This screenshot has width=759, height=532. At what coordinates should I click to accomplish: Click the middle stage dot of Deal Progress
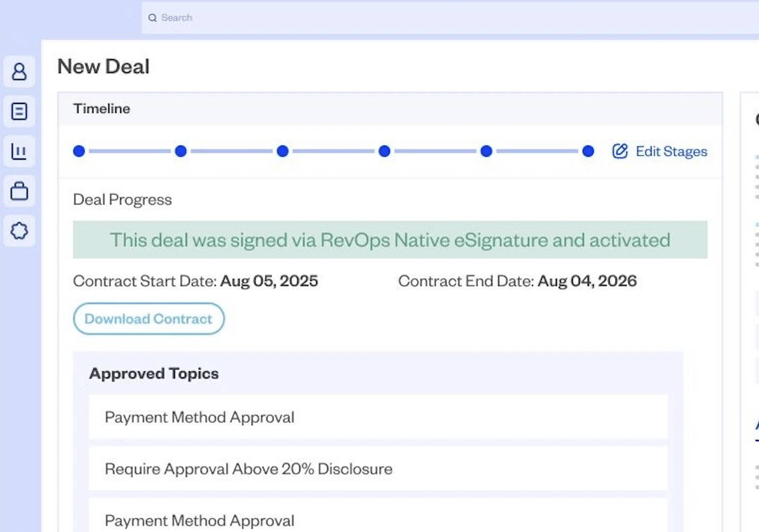coord(283,151)
